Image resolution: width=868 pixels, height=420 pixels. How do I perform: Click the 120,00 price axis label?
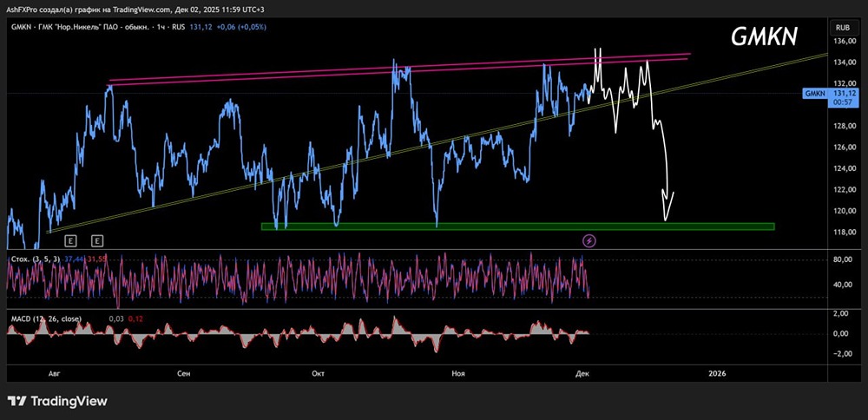844,211
